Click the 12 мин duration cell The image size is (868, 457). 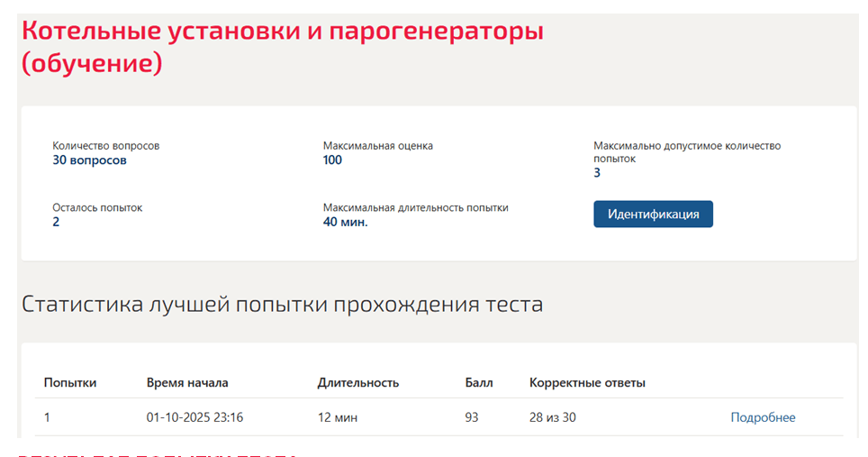pyautogui.click(x=338, y=417)
